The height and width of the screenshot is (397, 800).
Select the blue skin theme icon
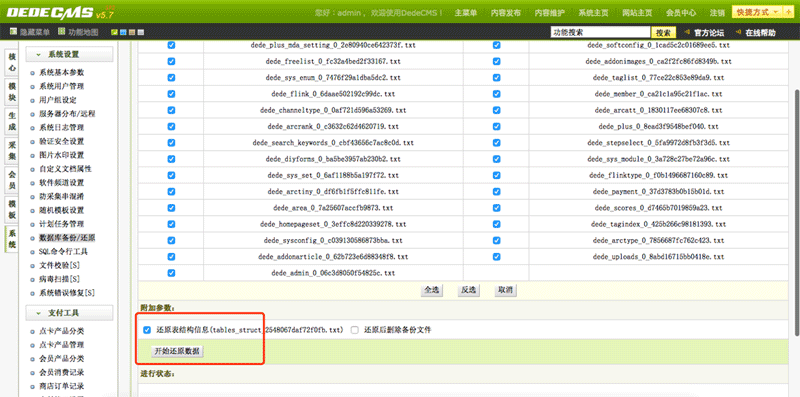123,33
